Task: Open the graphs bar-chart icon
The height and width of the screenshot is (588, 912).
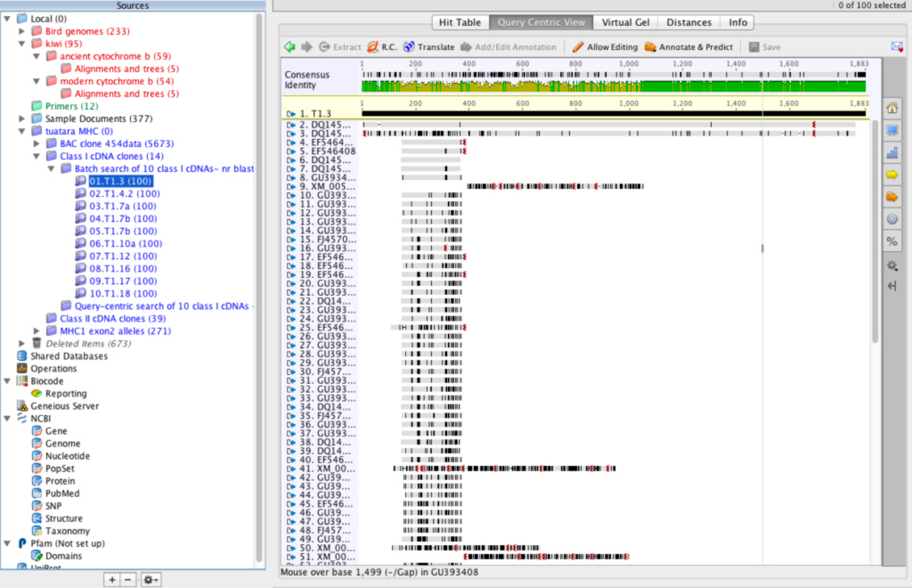Action: (892, 153)
